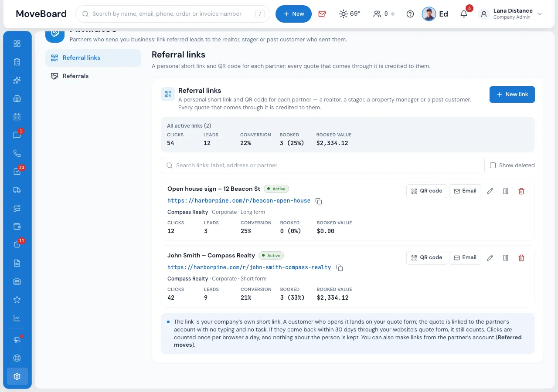The height and width of the screenshot is (392, 558).
Task: Open the star reviews icon in sidebar
Action: point(17,300)
